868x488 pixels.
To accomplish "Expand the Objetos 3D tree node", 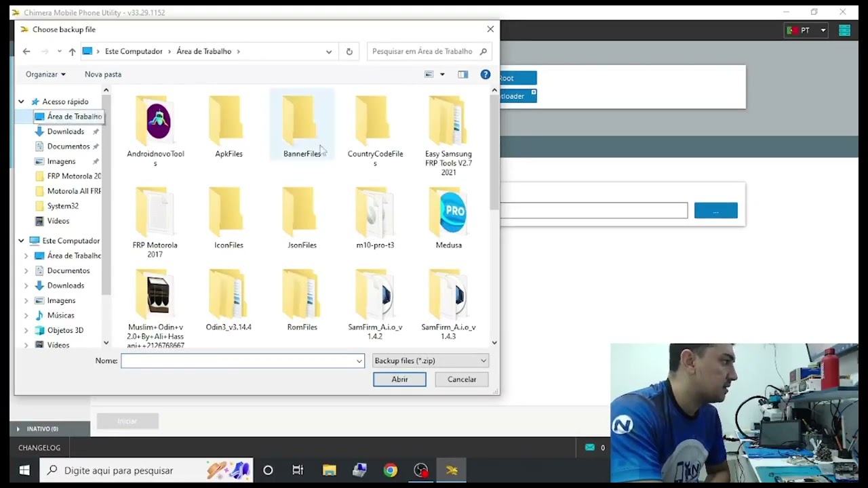I will coord(26,331).
